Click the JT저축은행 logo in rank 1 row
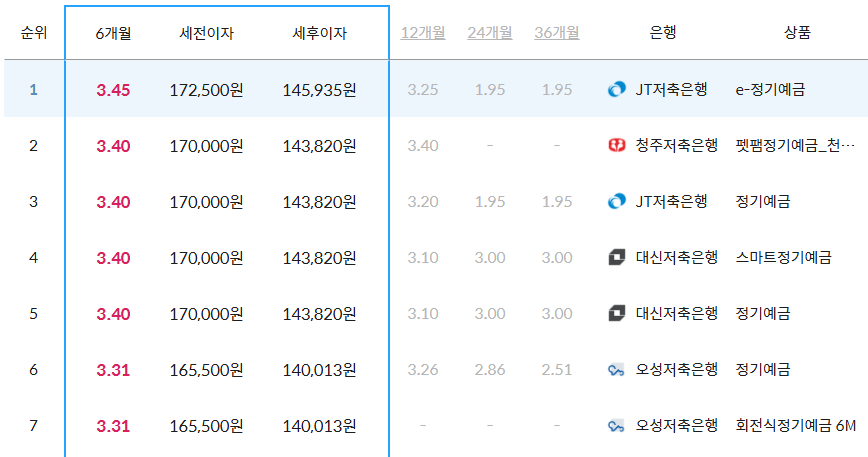 617,89
